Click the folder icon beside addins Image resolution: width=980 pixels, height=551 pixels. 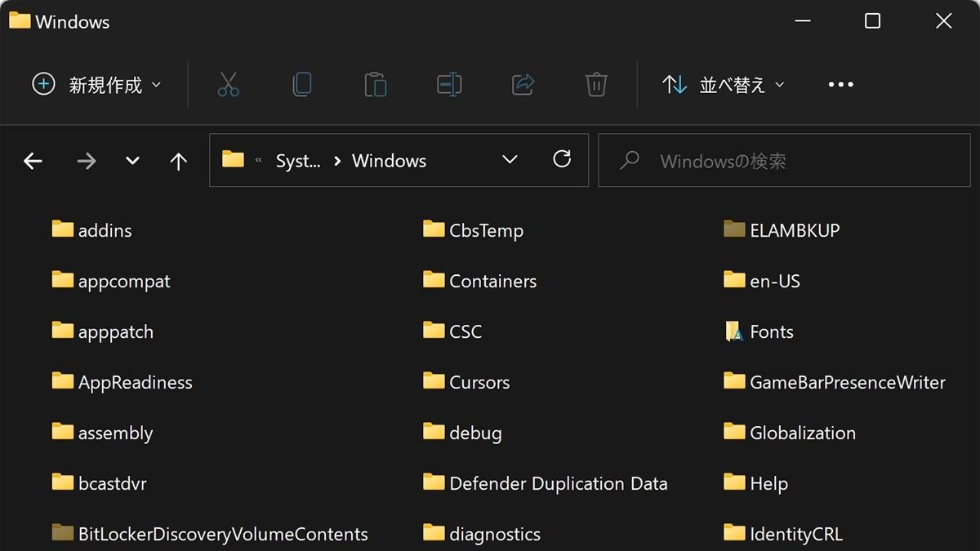[63, 229]
